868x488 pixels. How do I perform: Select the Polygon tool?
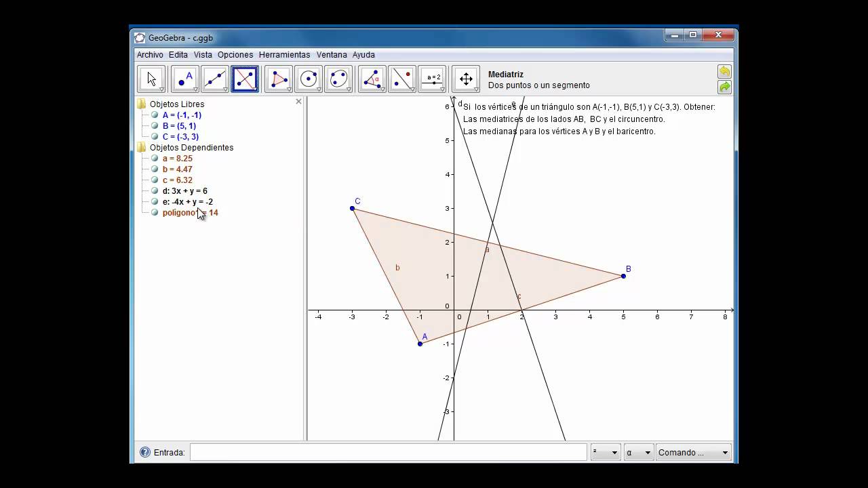point(277,79)
